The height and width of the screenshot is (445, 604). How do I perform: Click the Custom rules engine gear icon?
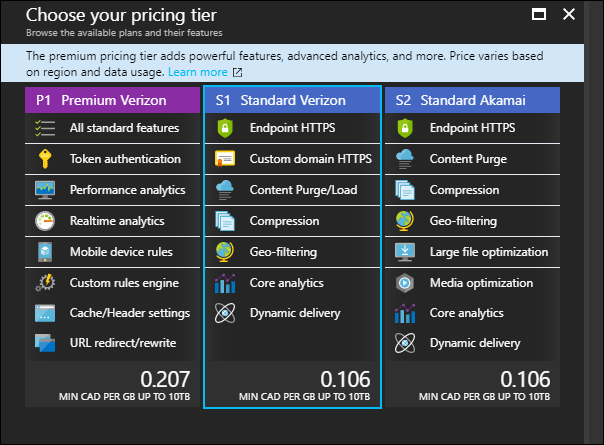pyautogui.click(x=45, y=283)
